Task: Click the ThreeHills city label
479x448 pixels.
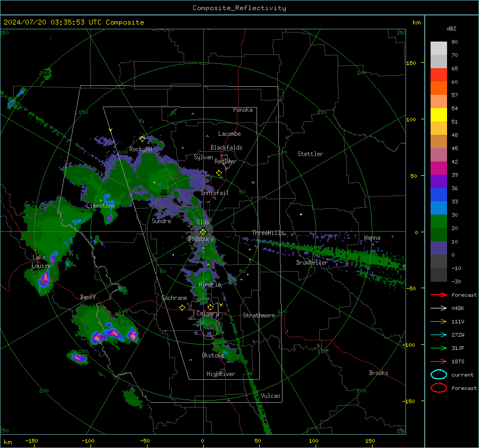Action: click(x=268, y=233)
